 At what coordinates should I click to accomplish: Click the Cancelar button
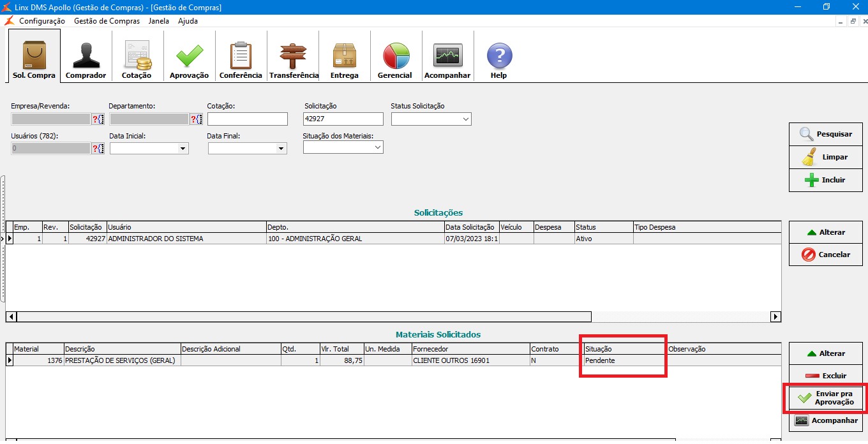pos(826,255)
